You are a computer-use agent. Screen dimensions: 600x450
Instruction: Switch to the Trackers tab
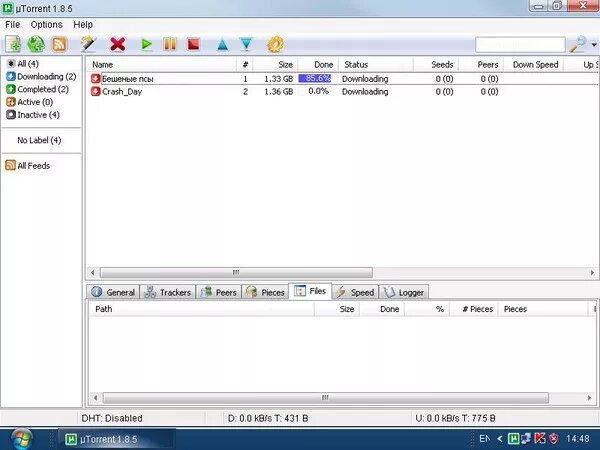168,292
